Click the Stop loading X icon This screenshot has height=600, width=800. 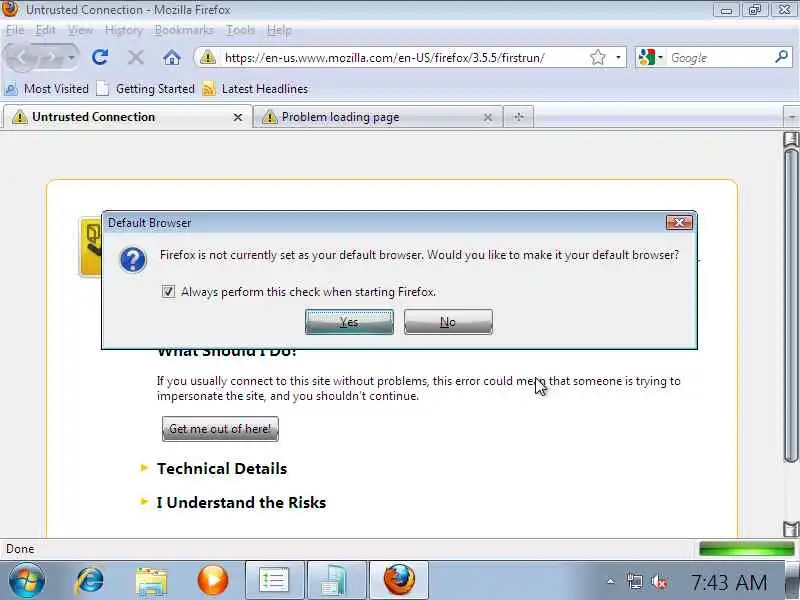[135, 57]
